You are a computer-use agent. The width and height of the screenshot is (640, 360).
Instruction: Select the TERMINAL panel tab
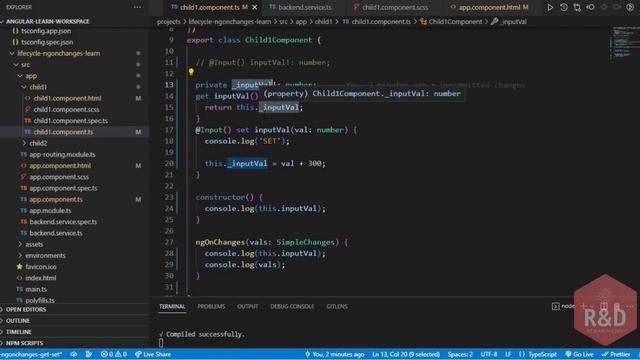[172, 306]
